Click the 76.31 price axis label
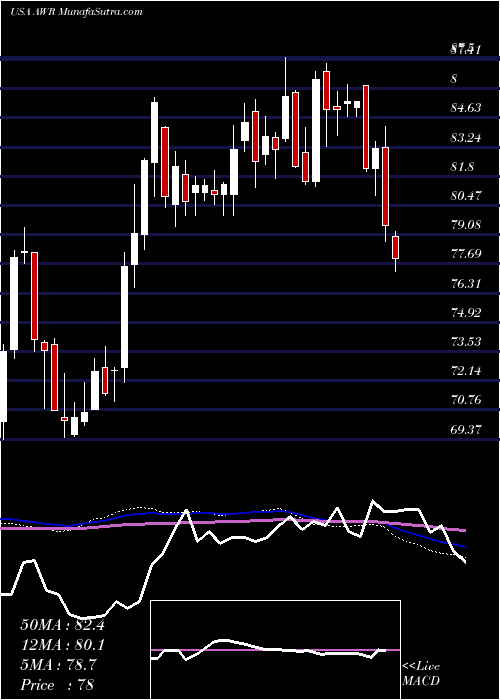Image resolution: width=500 pixels, height=700 pixels. point(466,283)
